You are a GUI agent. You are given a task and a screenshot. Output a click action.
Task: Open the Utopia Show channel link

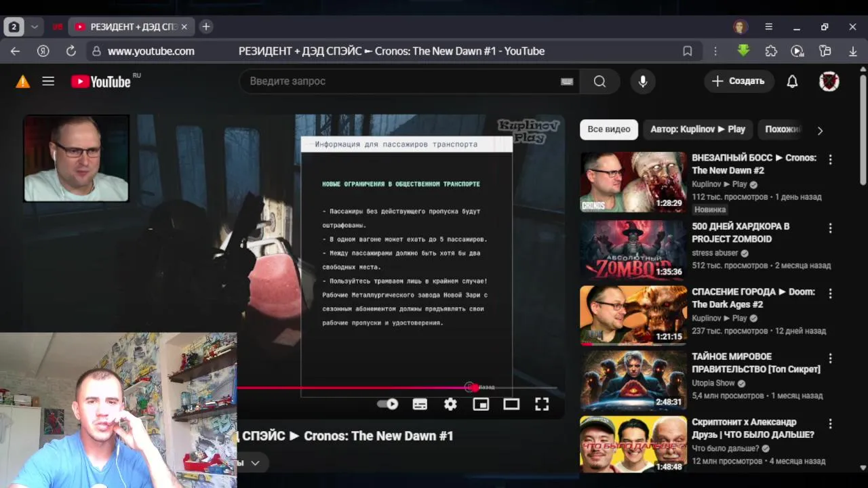point(713,383)
